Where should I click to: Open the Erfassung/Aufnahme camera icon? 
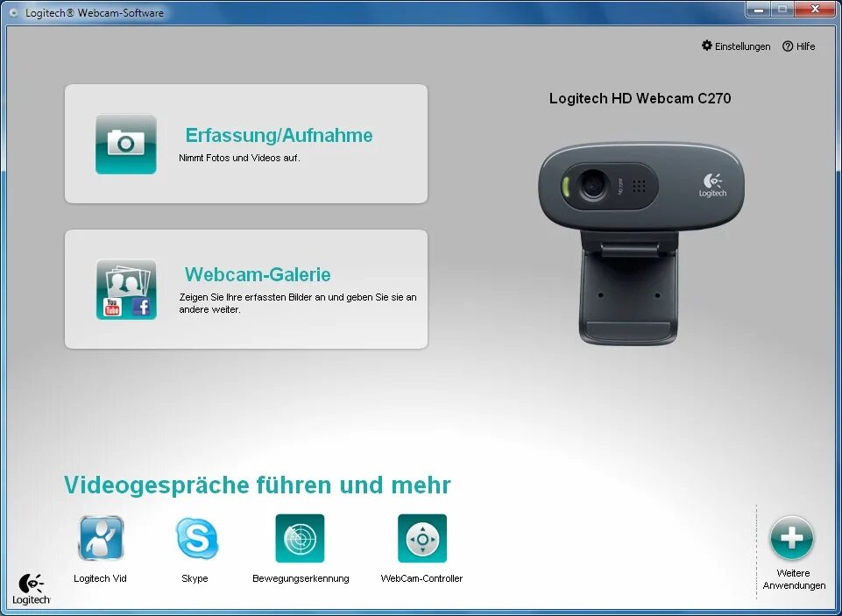coord(126,144)
